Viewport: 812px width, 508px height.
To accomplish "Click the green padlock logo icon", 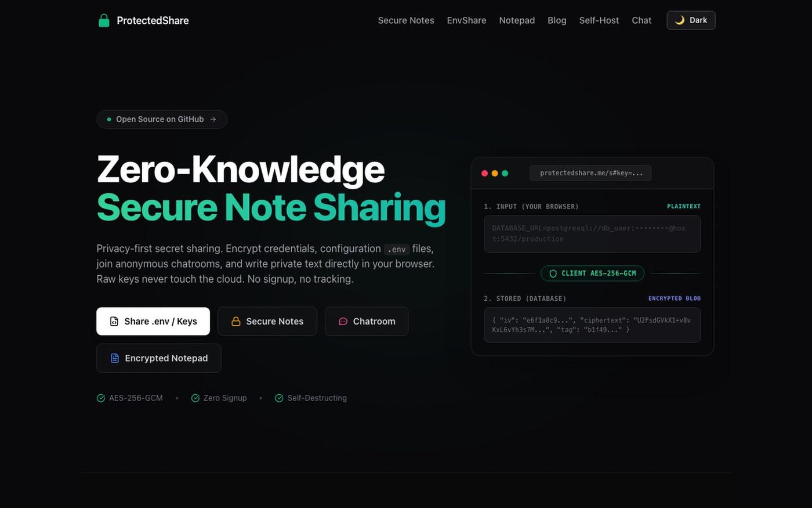I will 104,20.
